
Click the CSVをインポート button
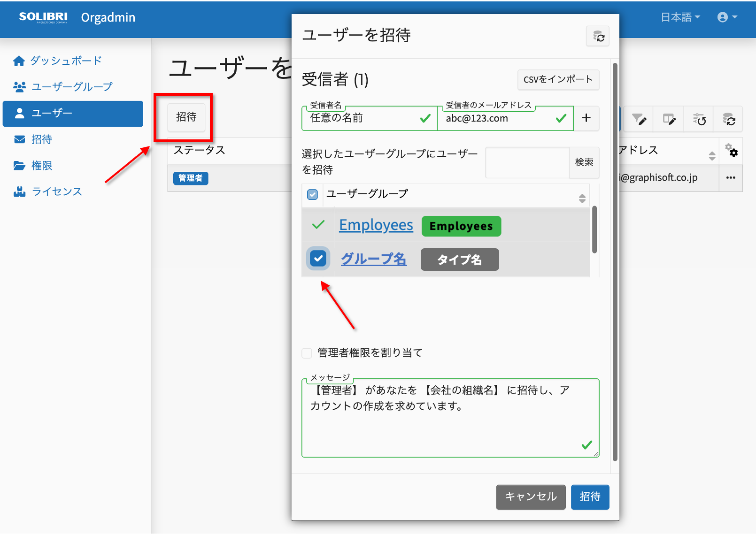[x=558, y=79]
